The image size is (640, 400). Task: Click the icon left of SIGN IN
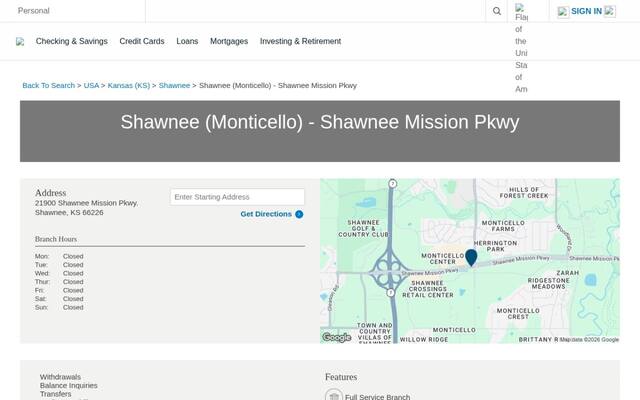563,12
